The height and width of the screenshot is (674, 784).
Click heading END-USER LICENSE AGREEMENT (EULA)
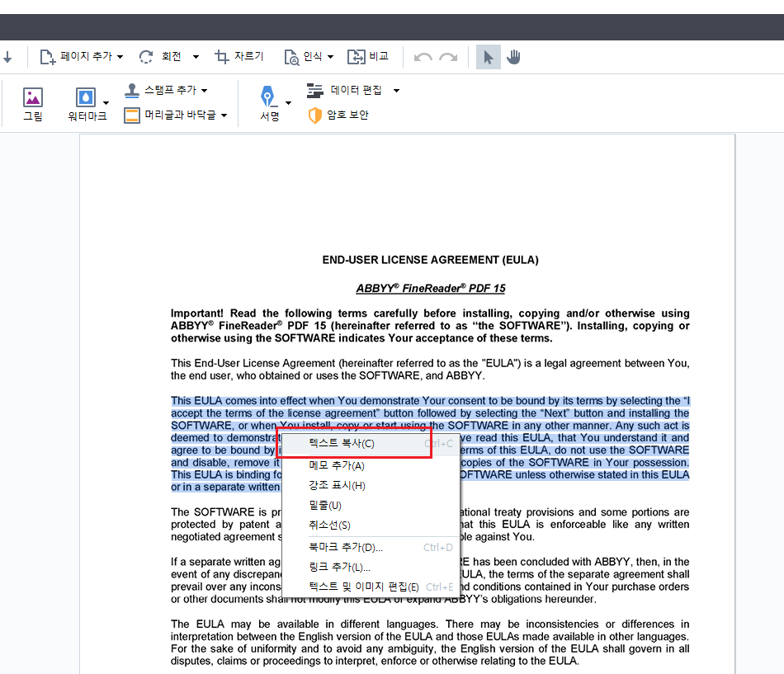[431, 260]
